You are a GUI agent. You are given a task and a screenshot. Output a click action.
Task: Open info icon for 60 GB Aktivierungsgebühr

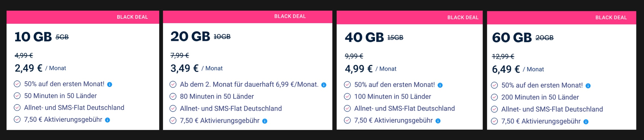click(x=586, y=122)
